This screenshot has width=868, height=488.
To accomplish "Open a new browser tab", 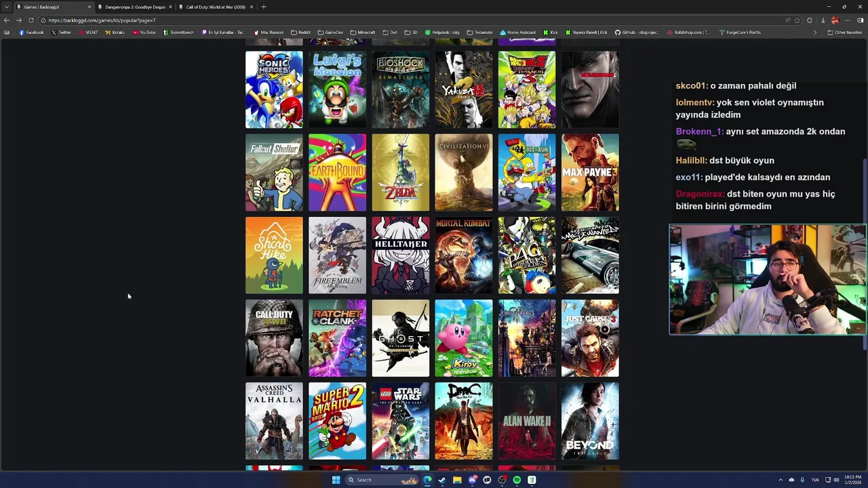I will click(264, 7).
